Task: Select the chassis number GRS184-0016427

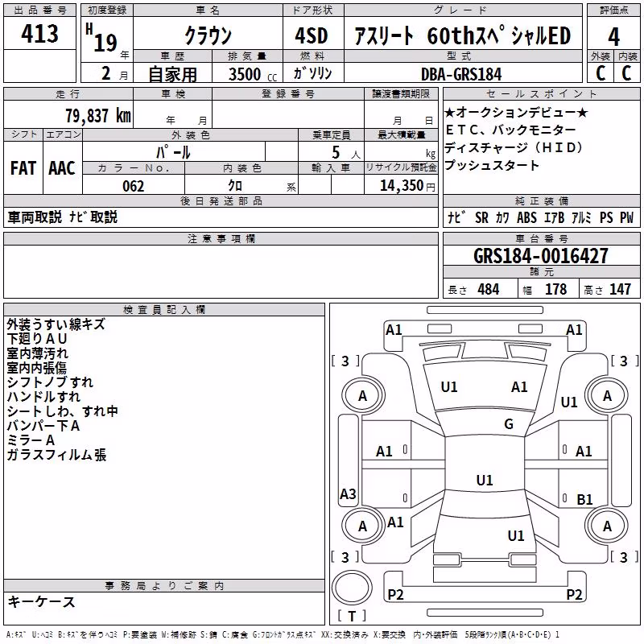Action: click(x=541, y=255)
